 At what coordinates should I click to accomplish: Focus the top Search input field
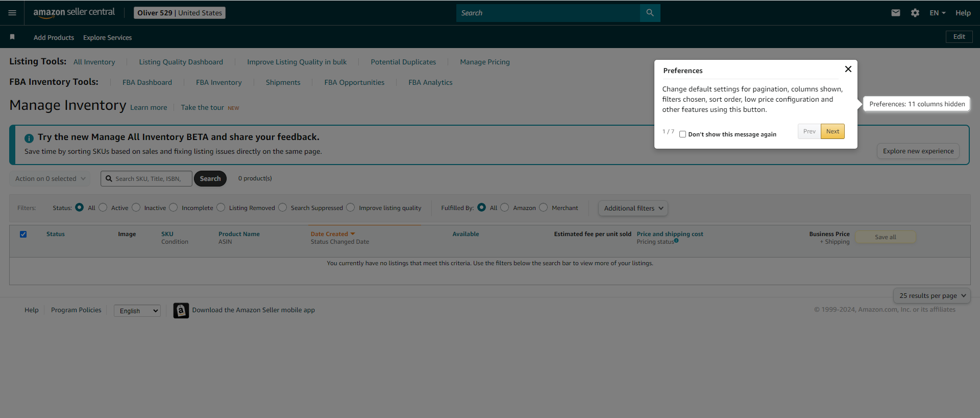[x=548, y=13]
